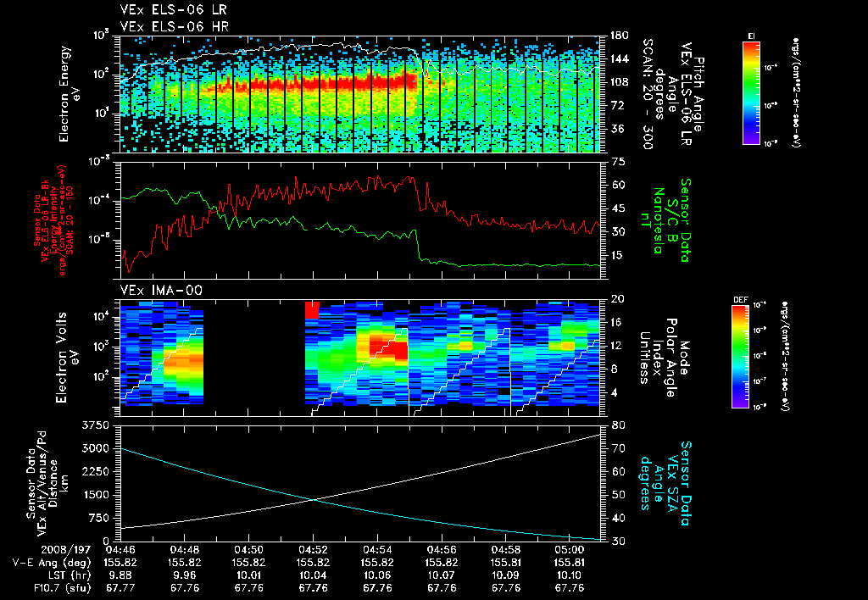Click the 'Electron Energy eV' axis label
The width and height of the screenshot is (868, 600).
point(70,94)
